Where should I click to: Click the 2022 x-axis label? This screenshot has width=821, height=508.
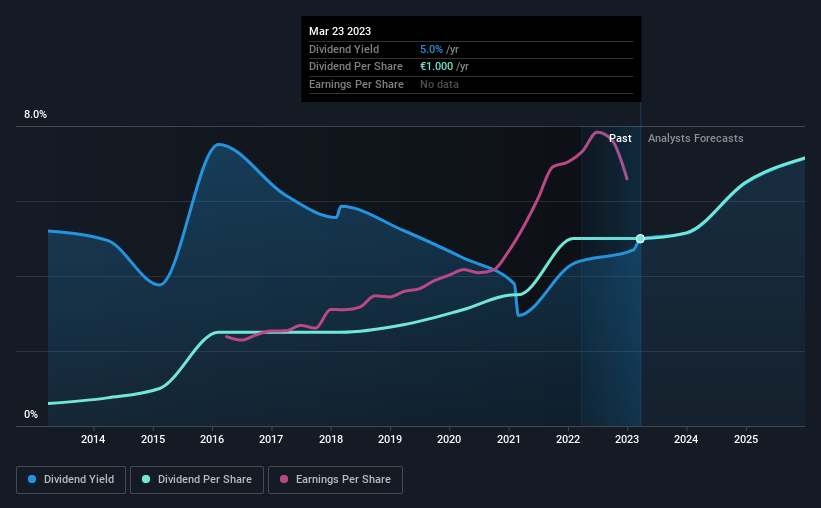coord(568,439)
